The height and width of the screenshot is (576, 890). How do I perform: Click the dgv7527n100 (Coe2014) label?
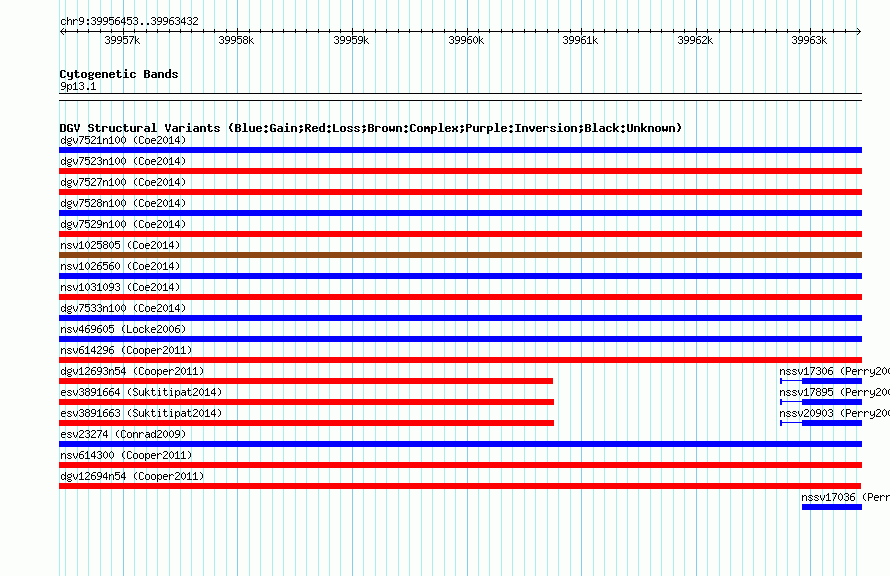coord(123,182)
